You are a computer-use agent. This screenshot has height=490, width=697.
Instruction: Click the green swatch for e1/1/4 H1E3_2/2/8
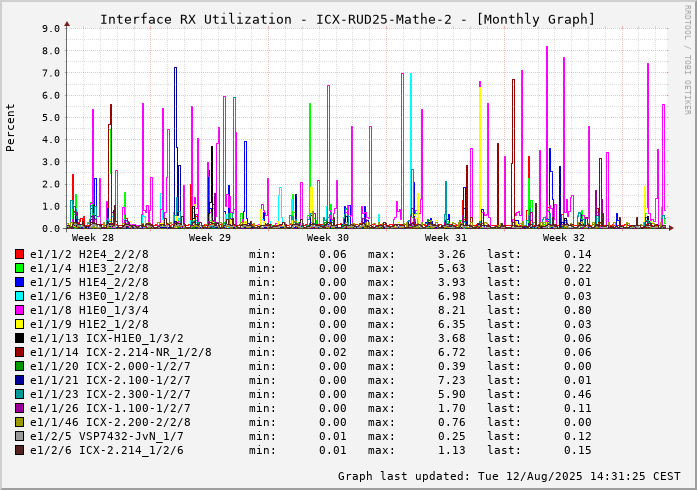tap(20, 268)
